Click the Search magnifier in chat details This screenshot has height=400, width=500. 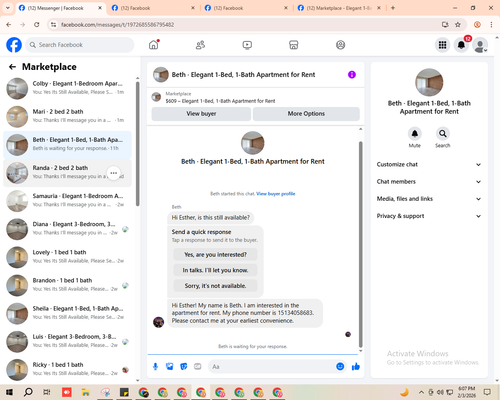tap(443, 134)
